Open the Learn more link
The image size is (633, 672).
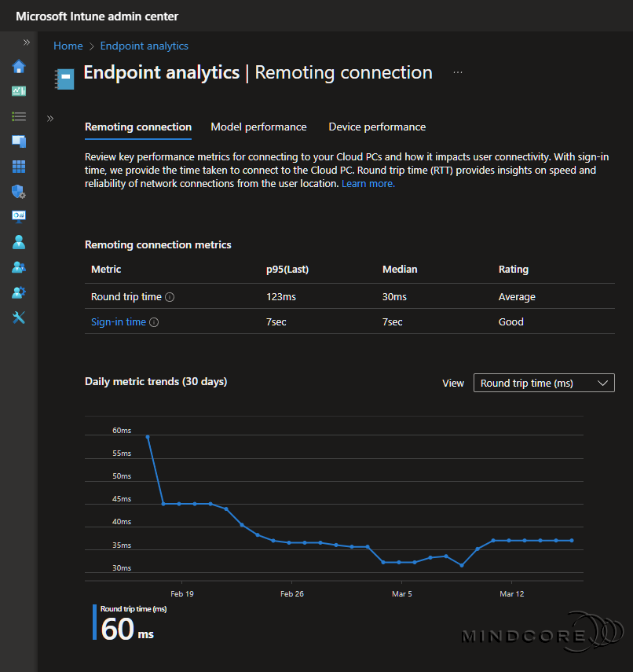pos(368,183)
